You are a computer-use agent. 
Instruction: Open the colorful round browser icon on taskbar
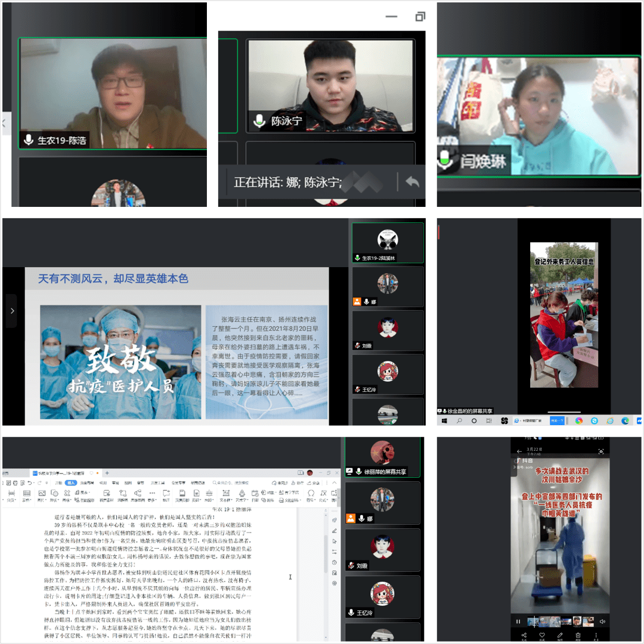pos(579,420)
